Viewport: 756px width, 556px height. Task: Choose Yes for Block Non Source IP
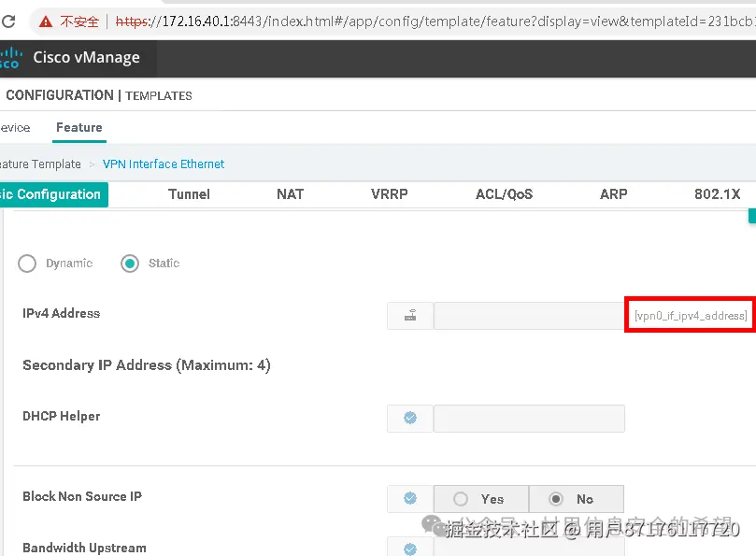[481, 499]
